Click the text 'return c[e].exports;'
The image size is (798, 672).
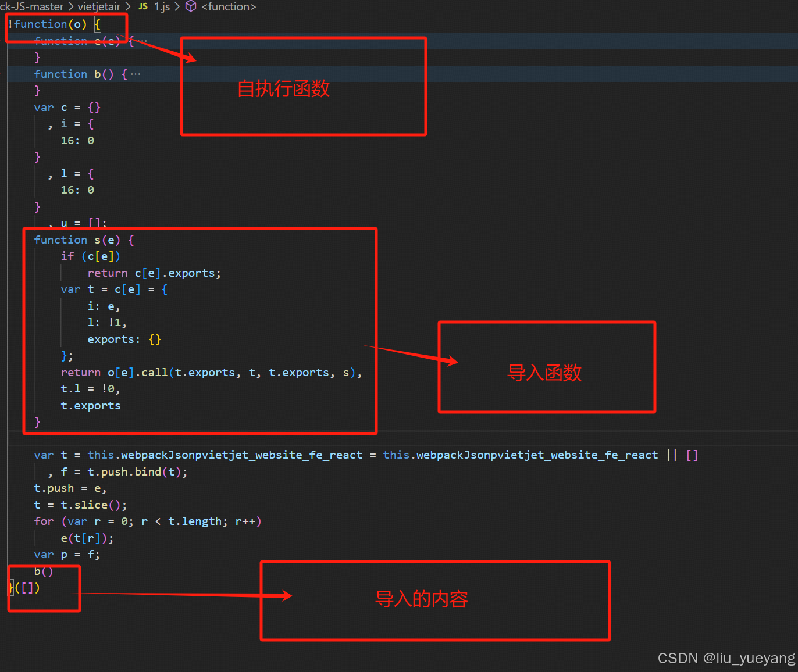point(154,273)
